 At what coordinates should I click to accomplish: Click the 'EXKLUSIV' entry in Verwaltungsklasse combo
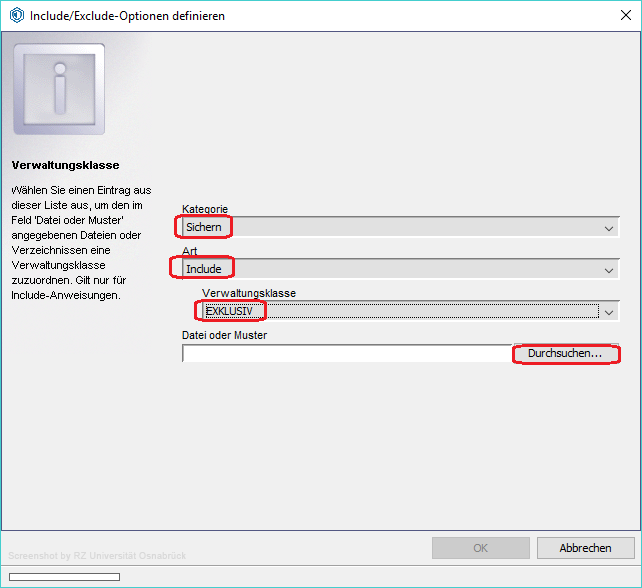tap(230, 311)
